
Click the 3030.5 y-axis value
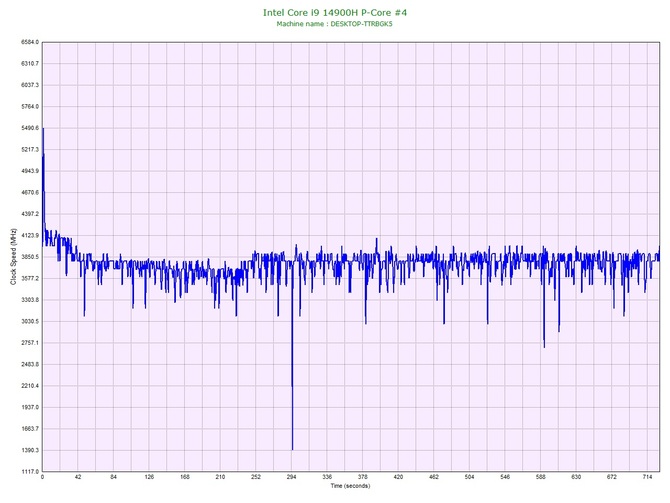(30, 321)
